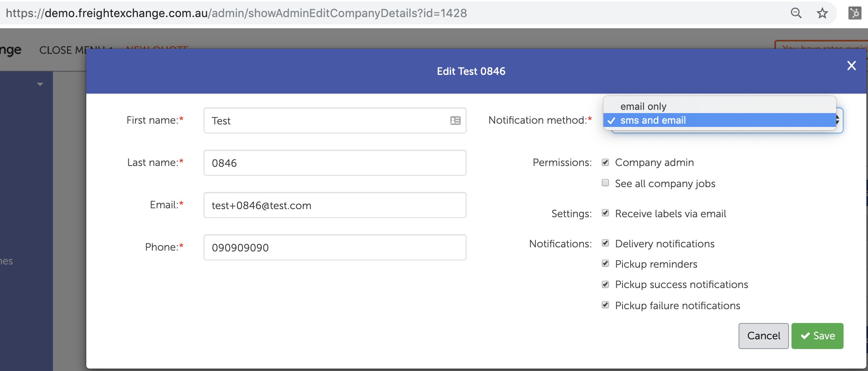Viewport: 868px width, 371px height.
Task: Click the Notification method select arrows
Action: click(x=838, y=120)
